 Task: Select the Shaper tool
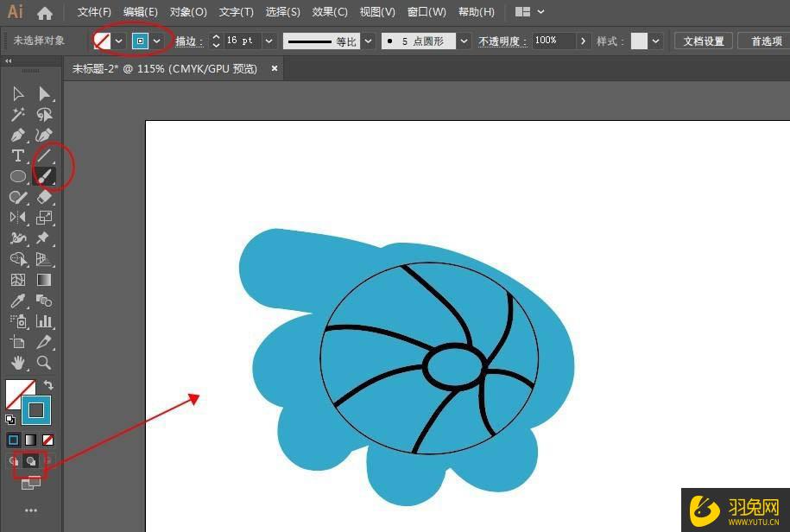(18, 197)
